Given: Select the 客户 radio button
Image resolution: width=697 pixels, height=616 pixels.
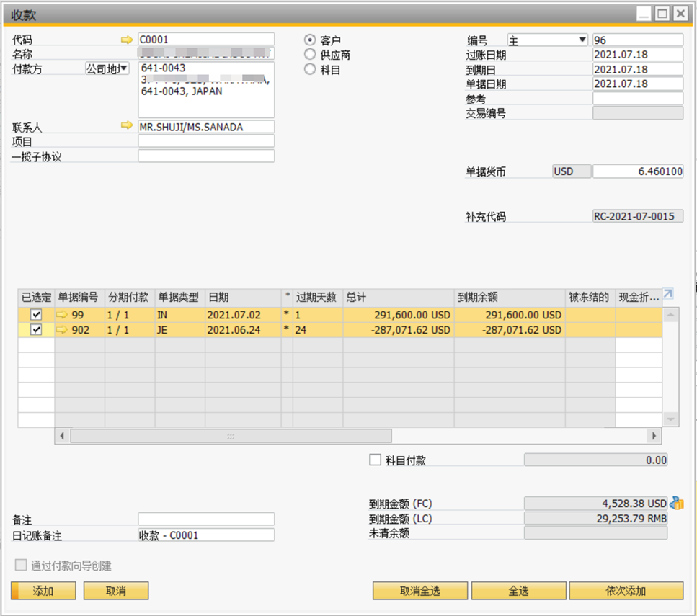Looking at the screenshot, I should [310, 40].
